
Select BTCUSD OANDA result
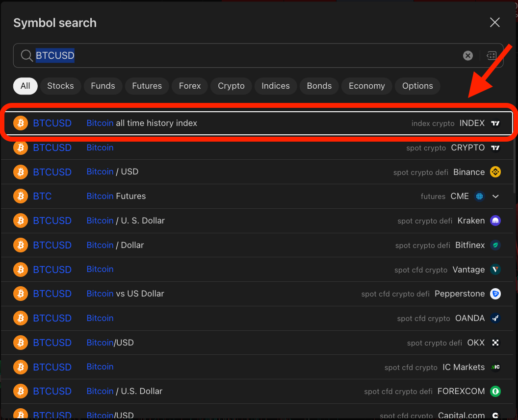[x=258, y=318]
